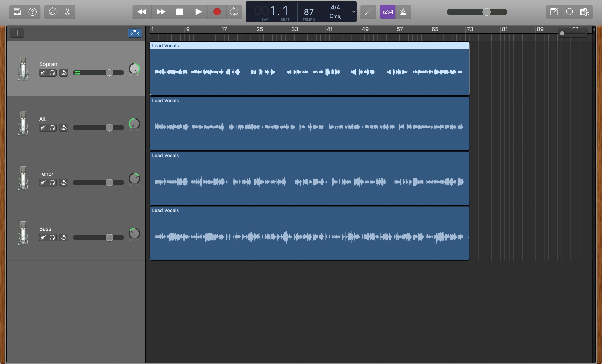Screen dimensions: 602x364
Task: Open the Library panel icon
Action: (17, 12)
